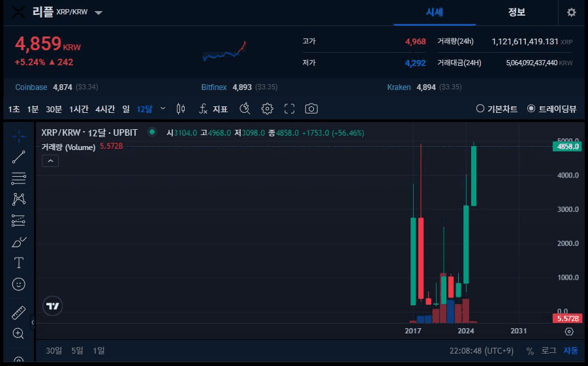Toggle 로그 logarithmic scale
Screen dimensions: 588x366
548,350
